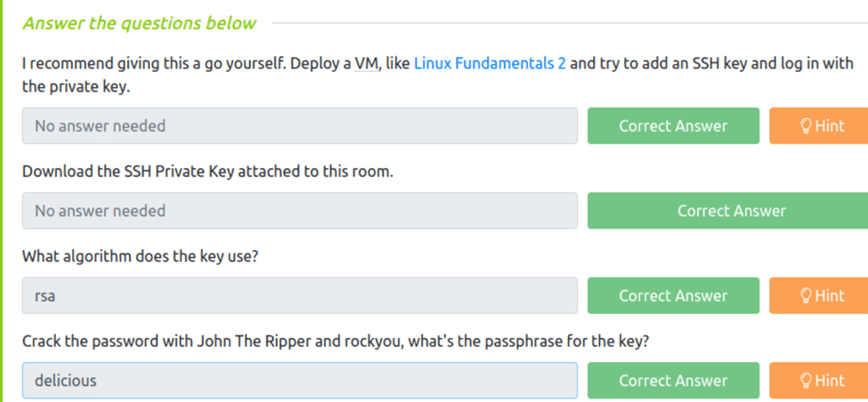Click Correct Answer next to the rsa field
Screen dimensions: 868x402
(x=673, y=296)
